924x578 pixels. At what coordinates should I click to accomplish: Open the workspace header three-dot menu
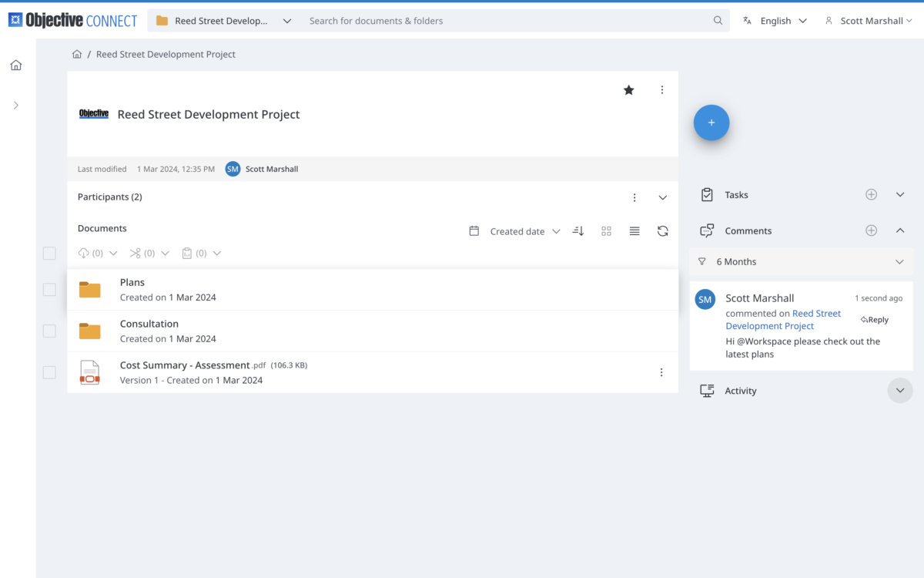click(x=661, y=90)
